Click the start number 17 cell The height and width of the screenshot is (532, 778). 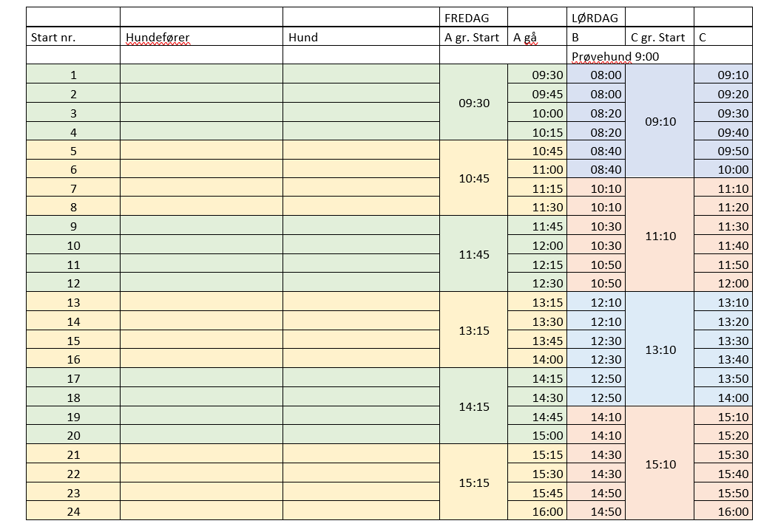[73, 378]
